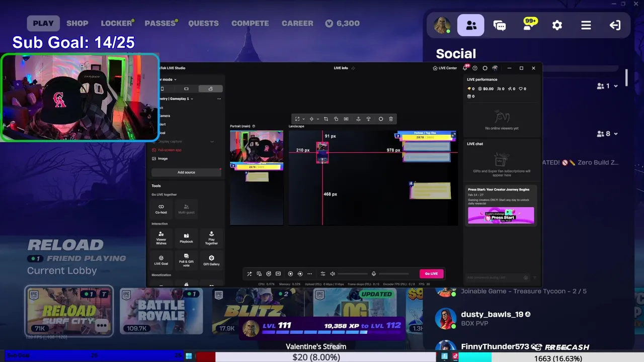
Task: Delete selected source with trash icon
Action: [391, 119]
